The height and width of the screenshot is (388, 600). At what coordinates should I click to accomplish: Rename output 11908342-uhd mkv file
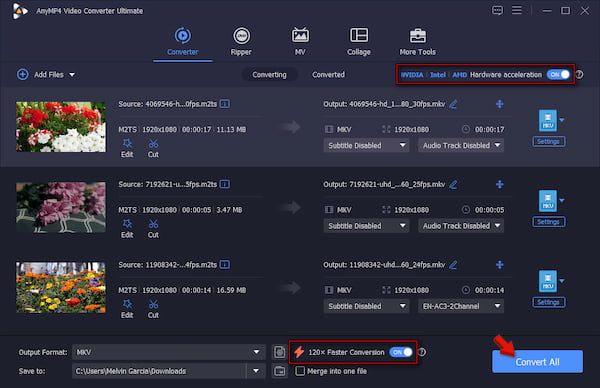pos(453,264)
